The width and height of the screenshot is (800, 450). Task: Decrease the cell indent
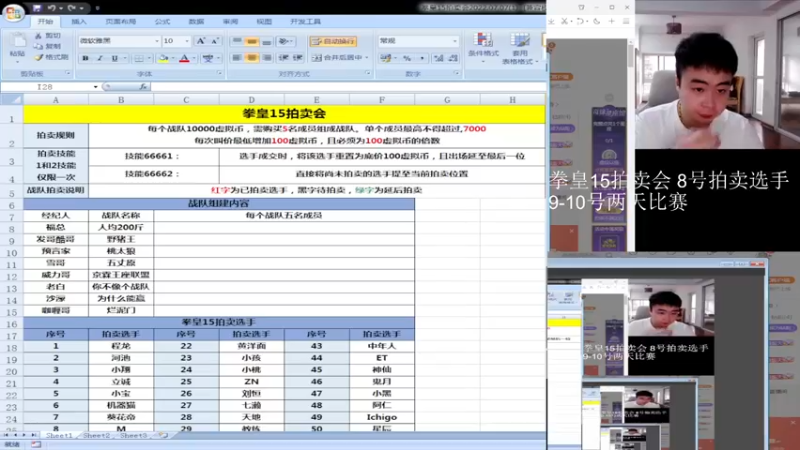pos(284,58)
